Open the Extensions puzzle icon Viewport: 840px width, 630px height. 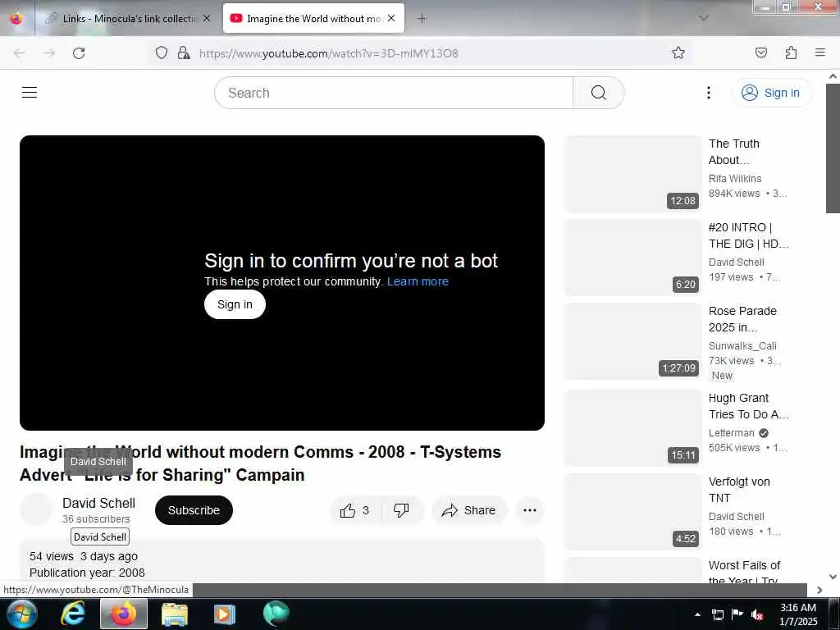click(x=791, y=52)
